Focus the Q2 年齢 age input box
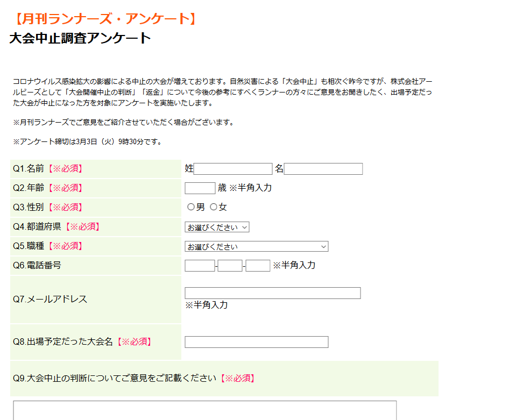This screenshot has height=420, width=523. coord(200,188)
